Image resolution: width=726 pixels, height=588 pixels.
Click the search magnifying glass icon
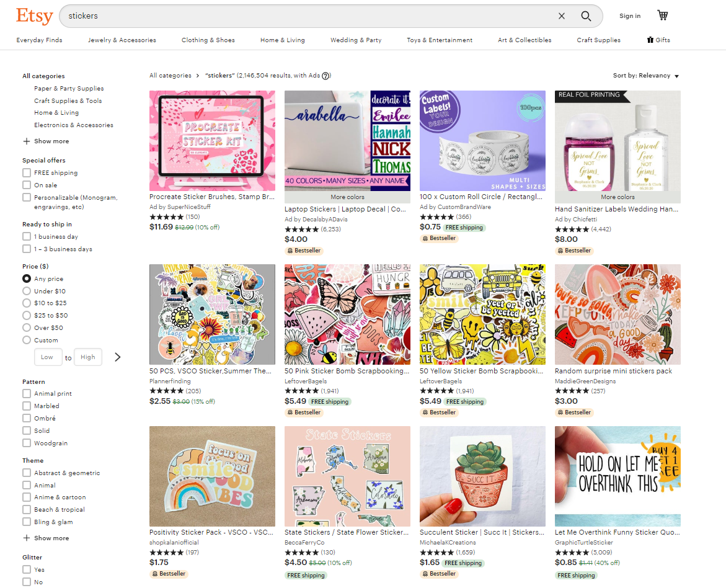585,16
